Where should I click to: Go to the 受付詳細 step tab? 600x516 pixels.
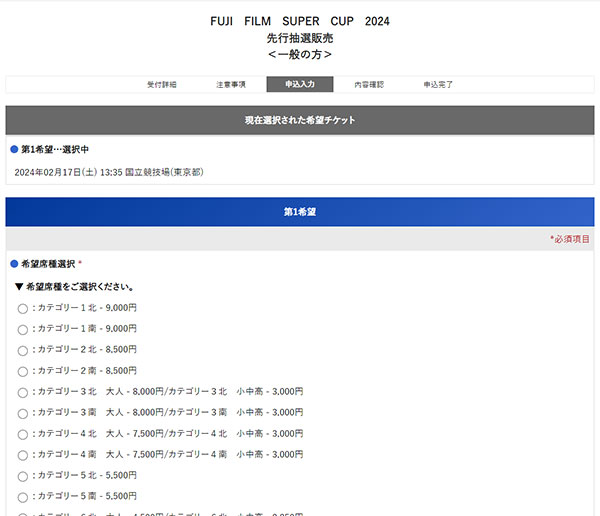coord(162,85)
